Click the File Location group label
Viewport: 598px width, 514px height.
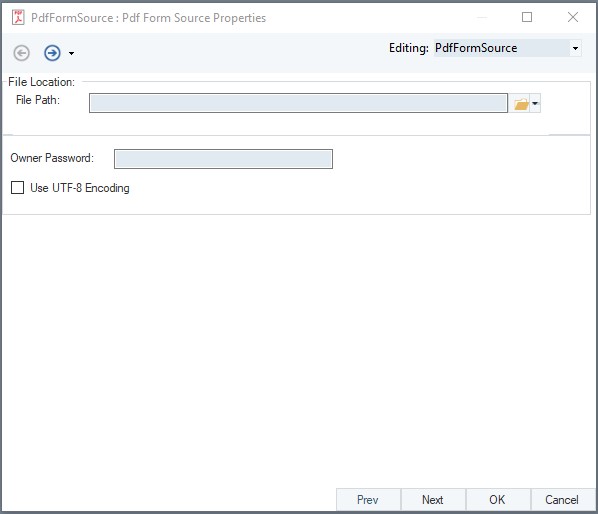click(42, 82)
